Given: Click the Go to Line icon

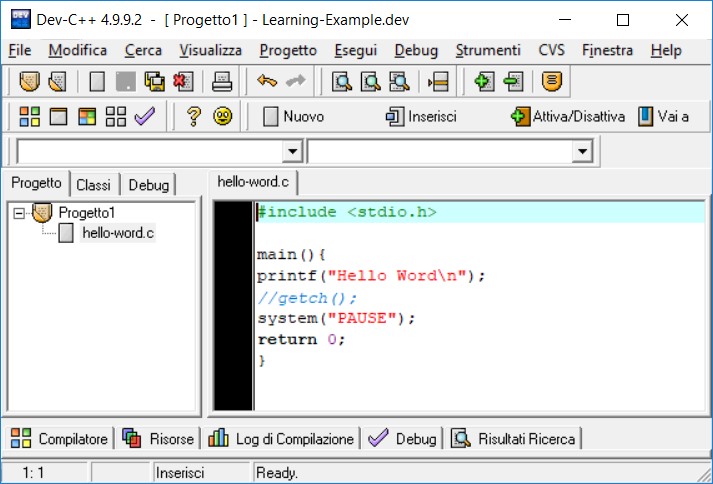Looking at the screenshot, I should [x=438, y=82].
